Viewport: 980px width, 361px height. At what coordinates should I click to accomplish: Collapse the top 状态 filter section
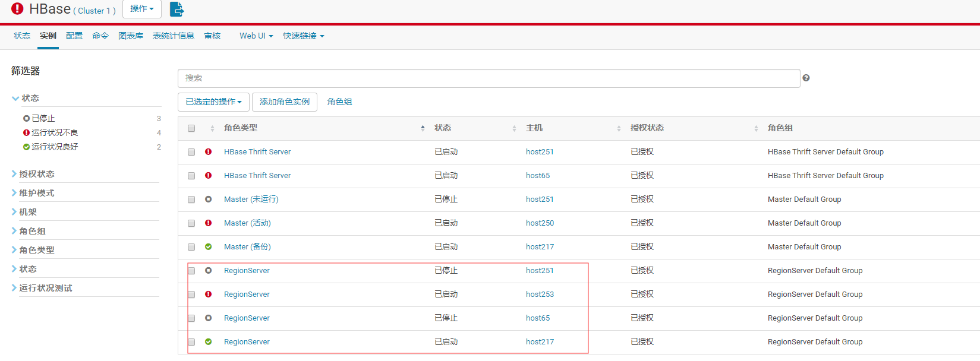(26, 98)
